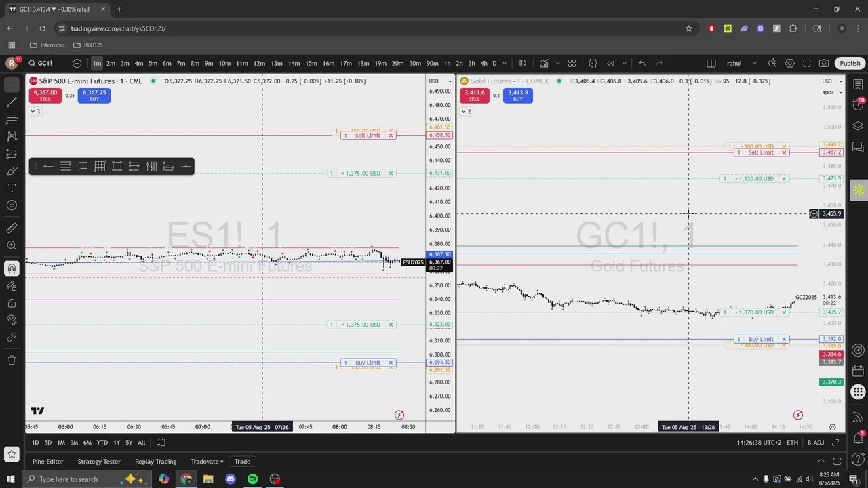Open the emoji icons tool
The image size is (868, 488).
tap(12, 205)
